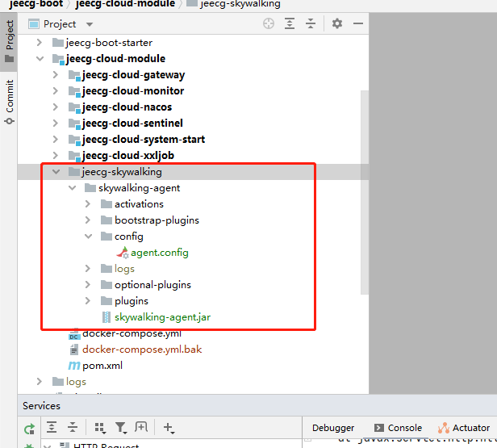
Task: Expand jeecg-cloud-xxljob module
Action: 56,156
